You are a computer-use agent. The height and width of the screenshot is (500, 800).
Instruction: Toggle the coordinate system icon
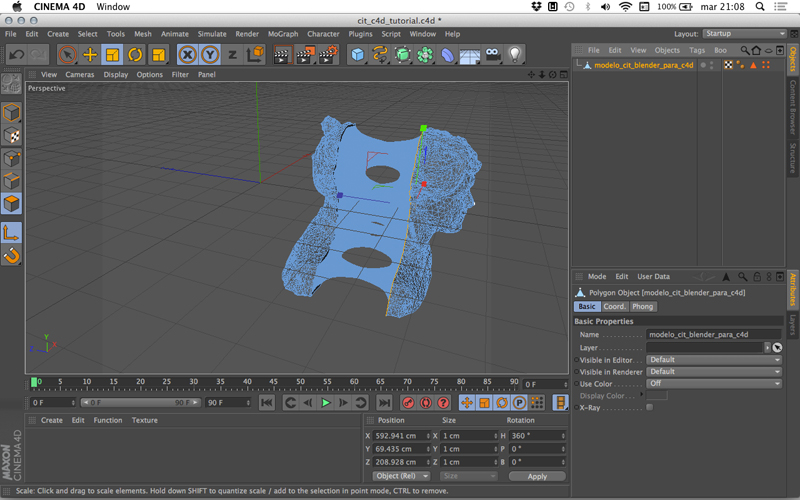pos(255,55)
